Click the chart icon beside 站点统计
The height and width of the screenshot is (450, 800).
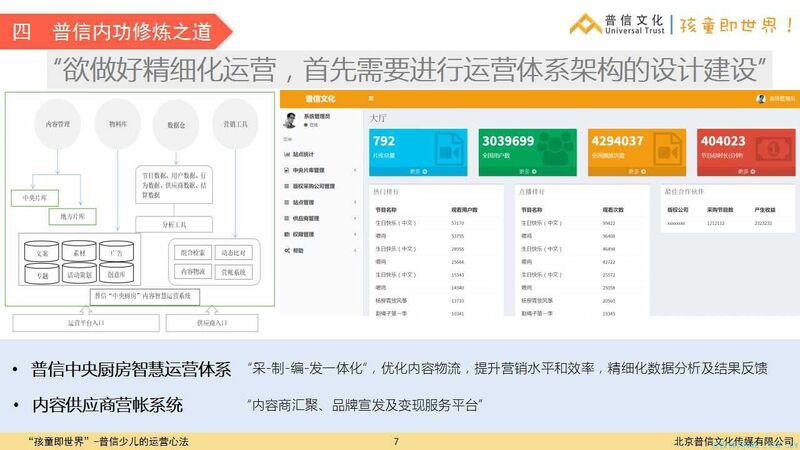click(285, 154)
